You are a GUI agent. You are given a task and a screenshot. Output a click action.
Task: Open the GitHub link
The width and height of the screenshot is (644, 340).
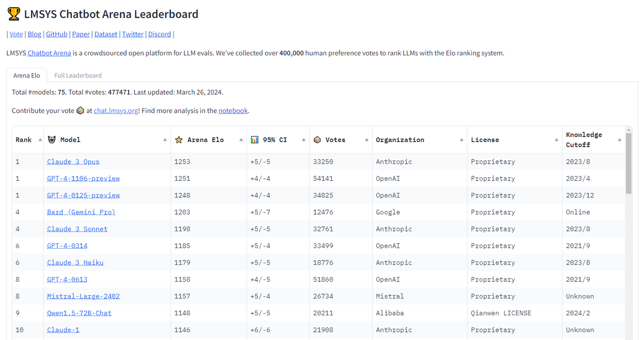pyautogui.click(x=56, y=34)
